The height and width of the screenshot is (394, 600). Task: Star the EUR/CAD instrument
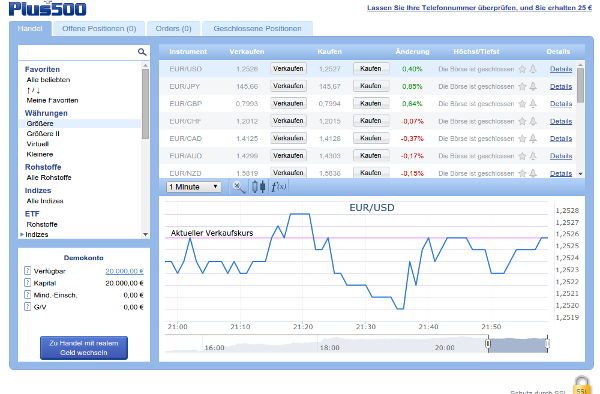click(522, 138)
